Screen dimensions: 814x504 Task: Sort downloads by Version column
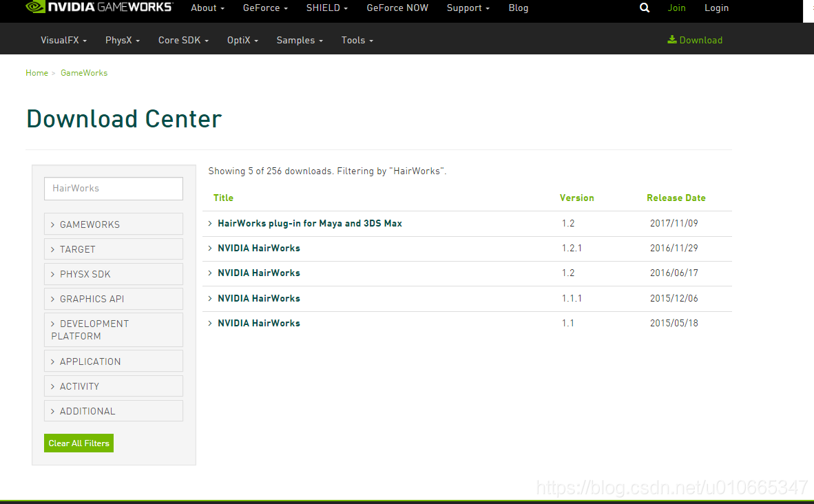[x=577, y=198]
